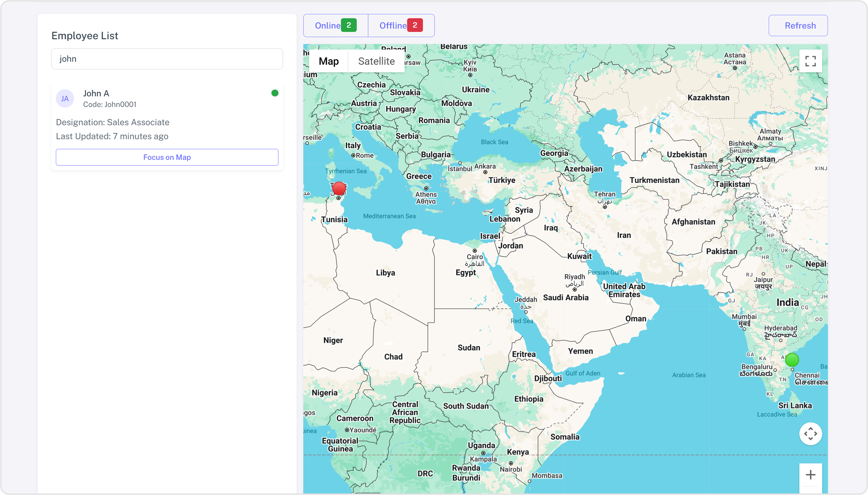
Task: Switch map to Satellite view
Action: click(376, 61)
